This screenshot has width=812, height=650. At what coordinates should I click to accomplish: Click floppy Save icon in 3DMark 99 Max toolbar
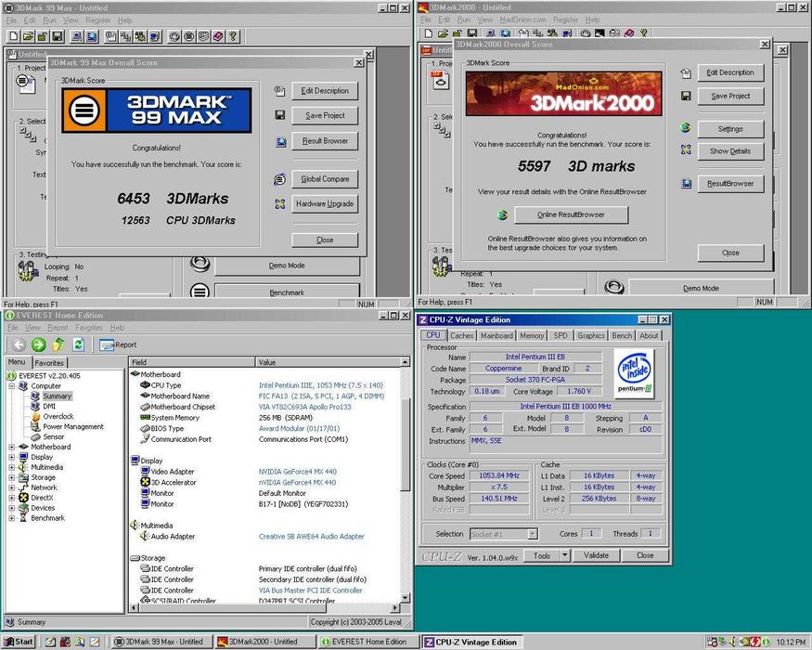click(58, 36)
